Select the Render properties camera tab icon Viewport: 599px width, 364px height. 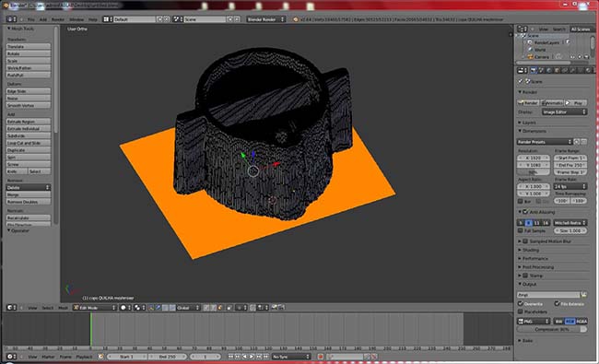pyautogui.click(x=534, y=70)
